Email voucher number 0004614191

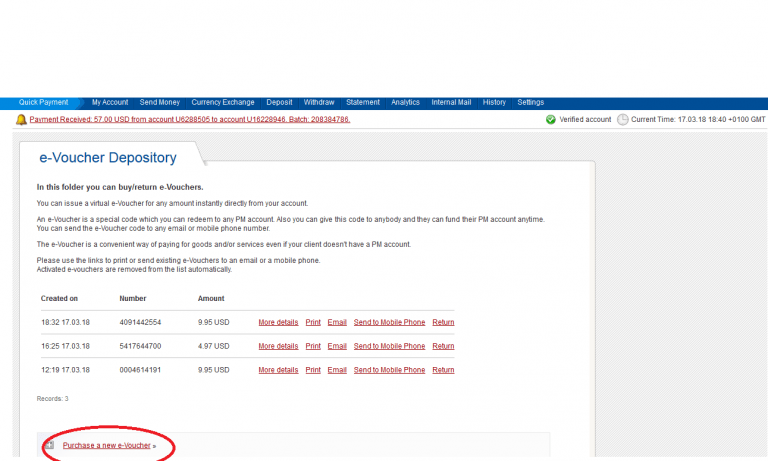coord(337,370)
